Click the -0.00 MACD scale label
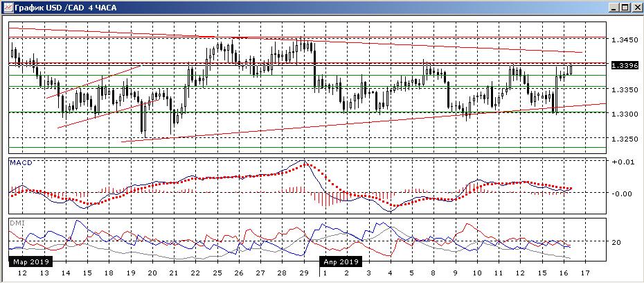This screenshot has height=283, width=644. point(622,194)
